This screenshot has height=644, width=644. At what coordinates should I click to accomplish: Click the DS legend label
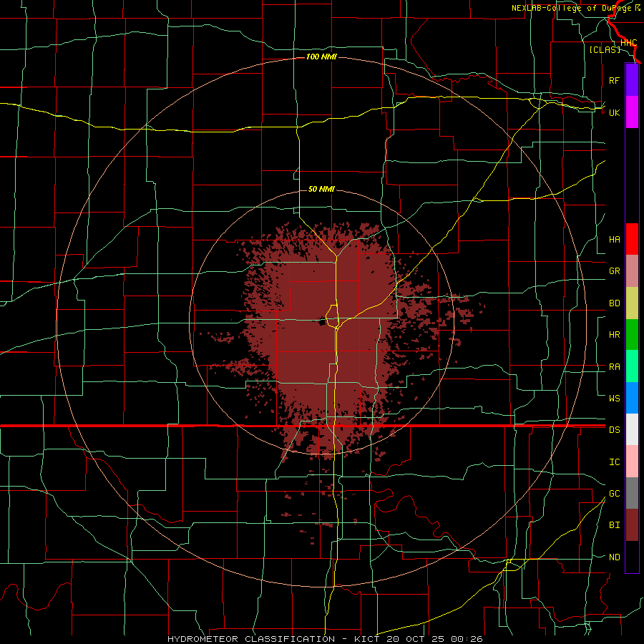point(615,430)
